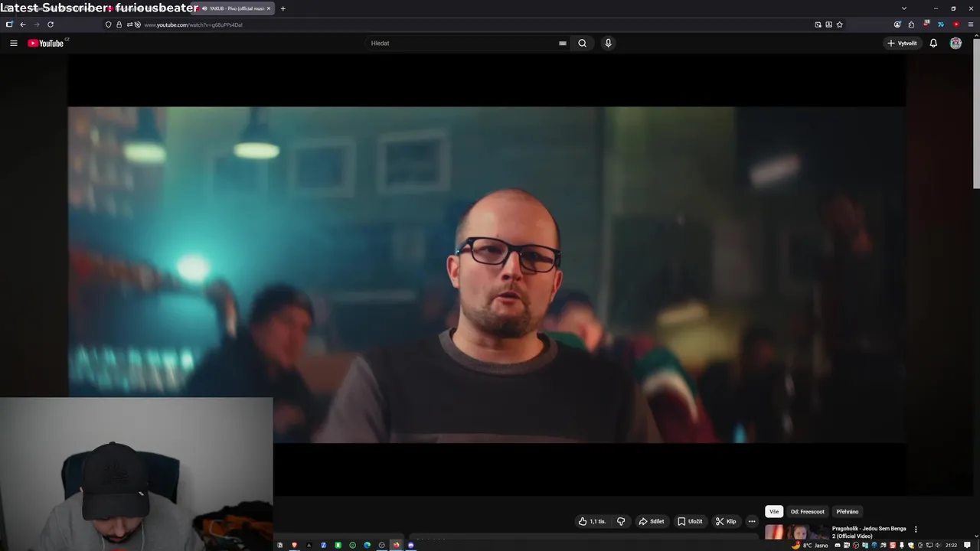The width and height of the screenshot is (980, 551).
Task: Start voice search with microphone icon
Action: (x=608, y=43)
